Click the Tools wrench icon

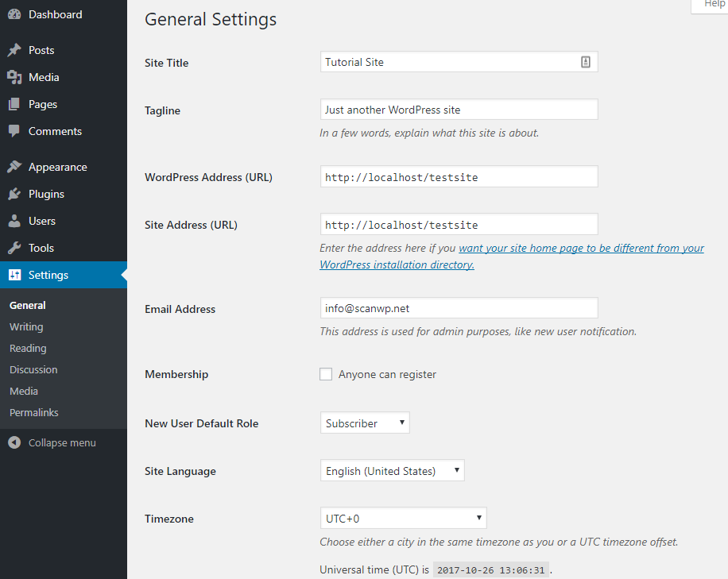tap(14, 248)
